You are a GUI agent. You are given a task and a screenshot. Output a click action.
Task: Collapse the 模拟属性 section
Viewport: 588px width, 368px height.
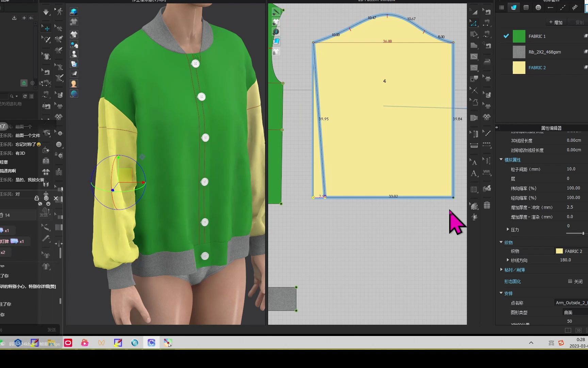[501, 159]
